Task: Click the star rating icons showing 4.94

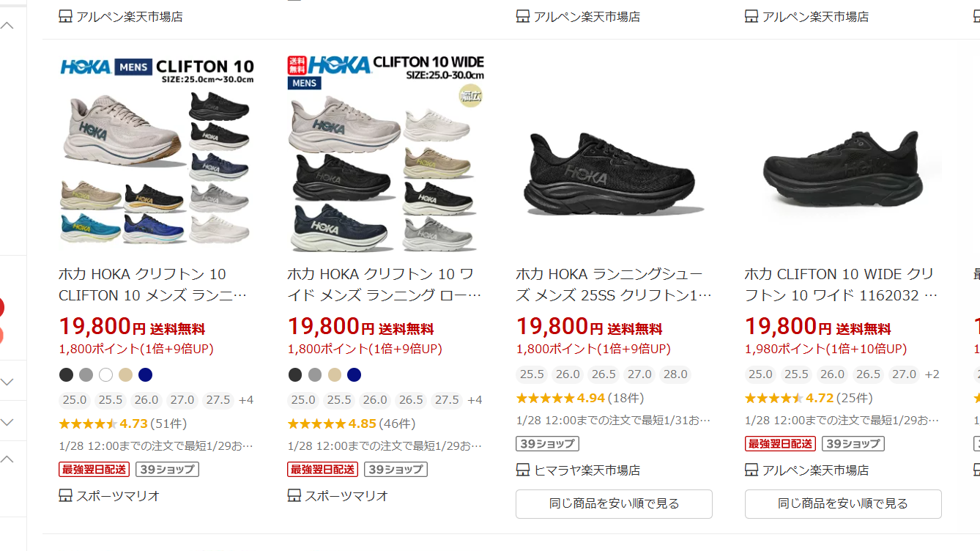Action: 545,399
